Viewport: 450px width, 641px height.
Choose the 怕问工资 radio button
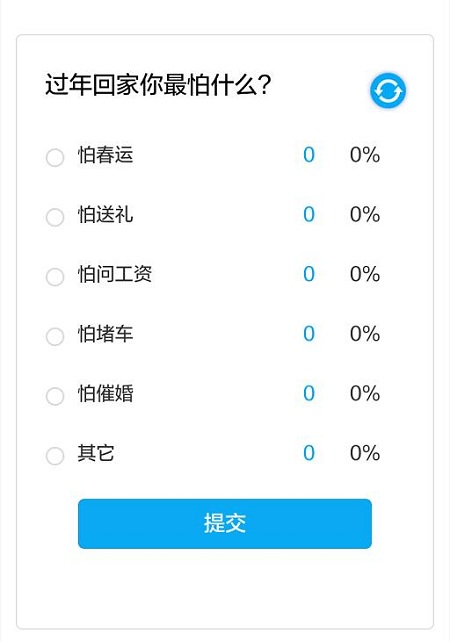[x=55, y=277]
